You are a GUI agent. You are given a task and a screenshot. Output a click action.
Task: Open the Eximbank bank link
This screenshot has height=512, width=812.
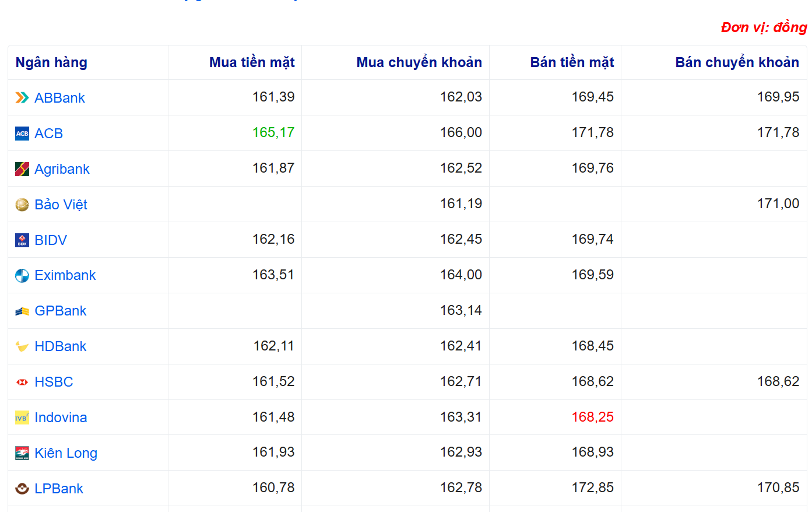pyautogui.click(x=65, y=275)
